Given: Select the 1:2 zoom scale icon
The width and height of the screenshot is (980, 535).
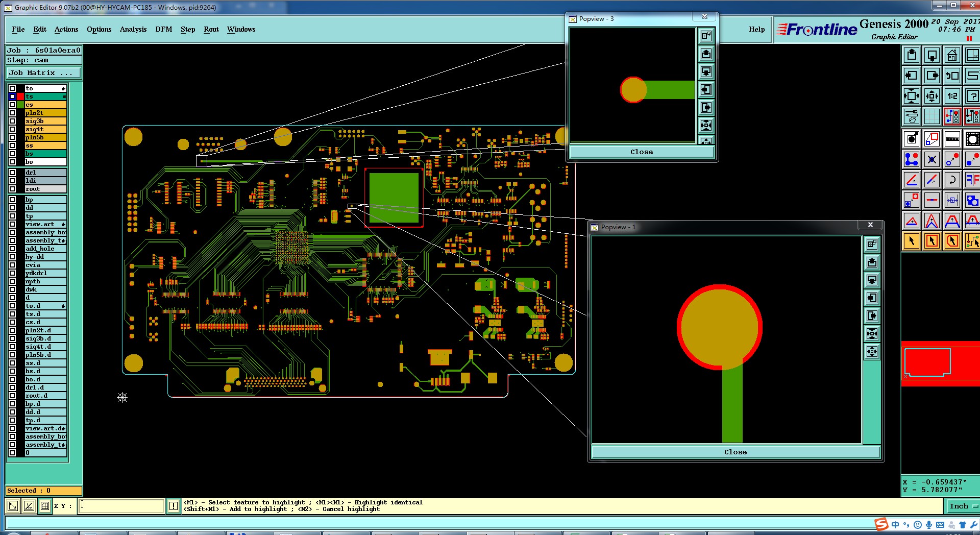Looking at the screenshot, I should click(952, 96).
